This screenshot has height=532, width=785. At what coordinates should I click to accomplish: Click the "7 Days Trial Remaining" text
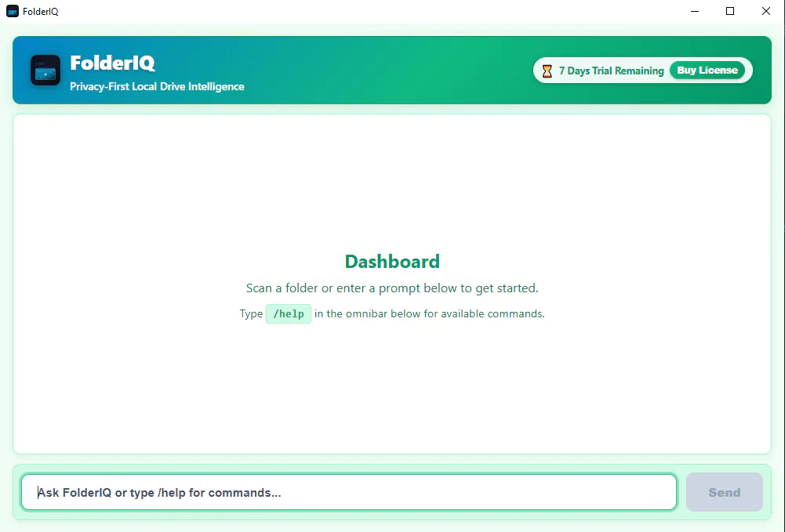pyautogui.click(x=611, y=71)
